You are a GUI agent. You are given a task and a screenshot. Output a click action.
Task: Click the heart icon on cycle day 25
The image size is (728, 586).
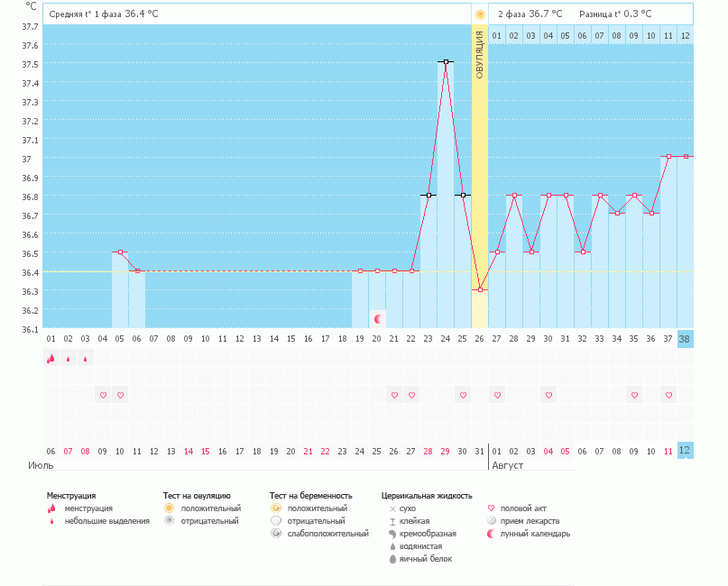[x=463, y=395]
